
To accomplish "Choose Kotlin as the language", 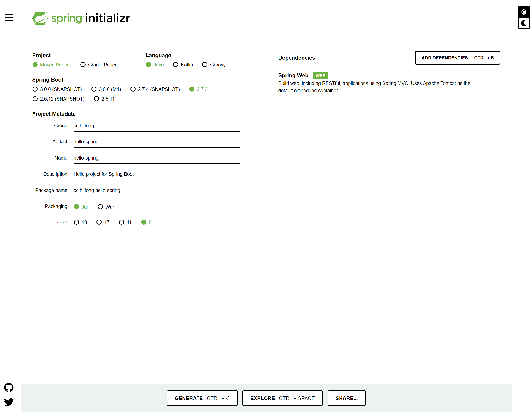I will pyautogui.click(x=176, y=65).
